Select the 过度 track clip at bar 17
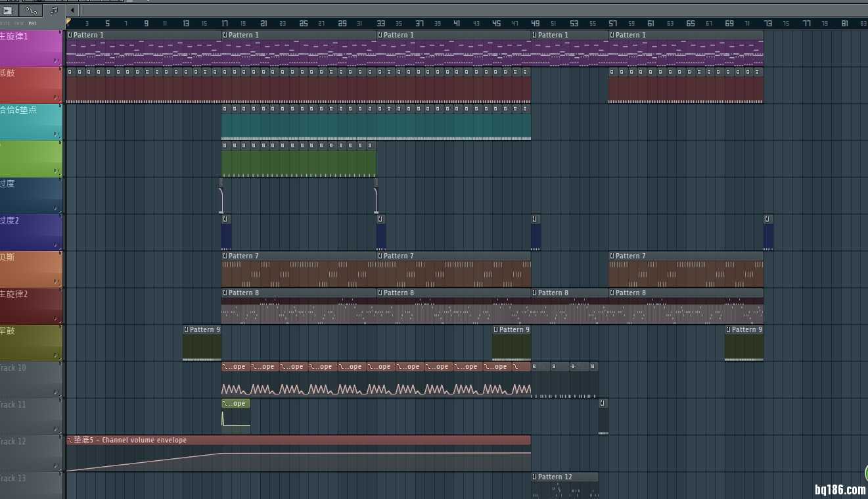The height and width of the screenshot is (499, 868). click(x=221, y=195)
